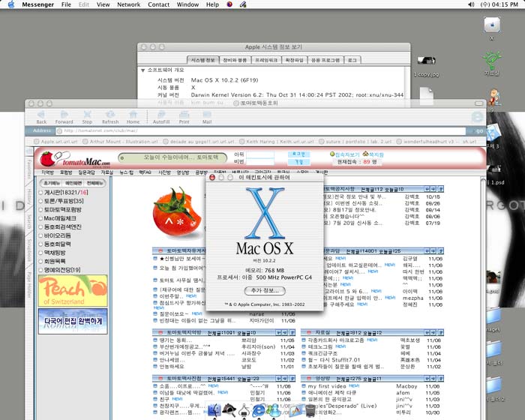Open the Network menu in menu bar
Image resolution: width=525 pixels, height=420 pixels.
[128, 4]
